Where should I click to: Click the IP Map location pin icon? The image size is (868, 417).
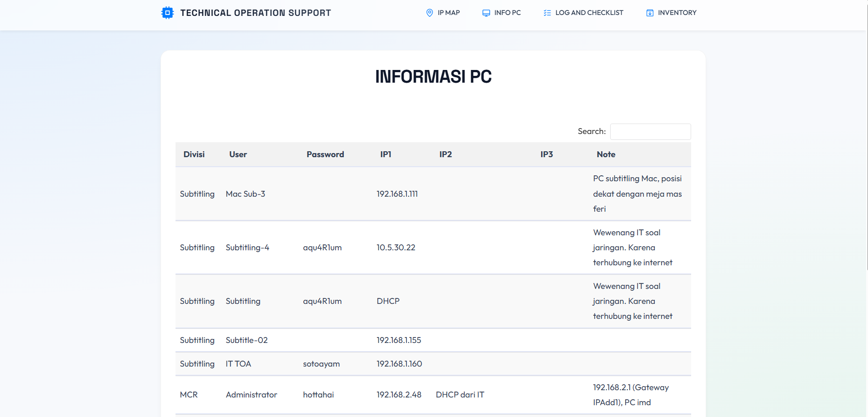pyautogui.click(x=429, y=13)
